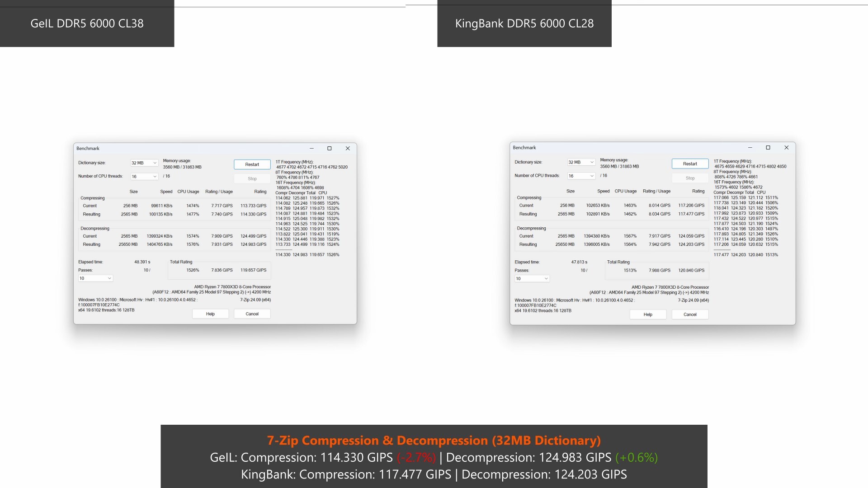
Task: Click elapsed time 48.391 s in GeIL window
Action: [x=142, y=262]
